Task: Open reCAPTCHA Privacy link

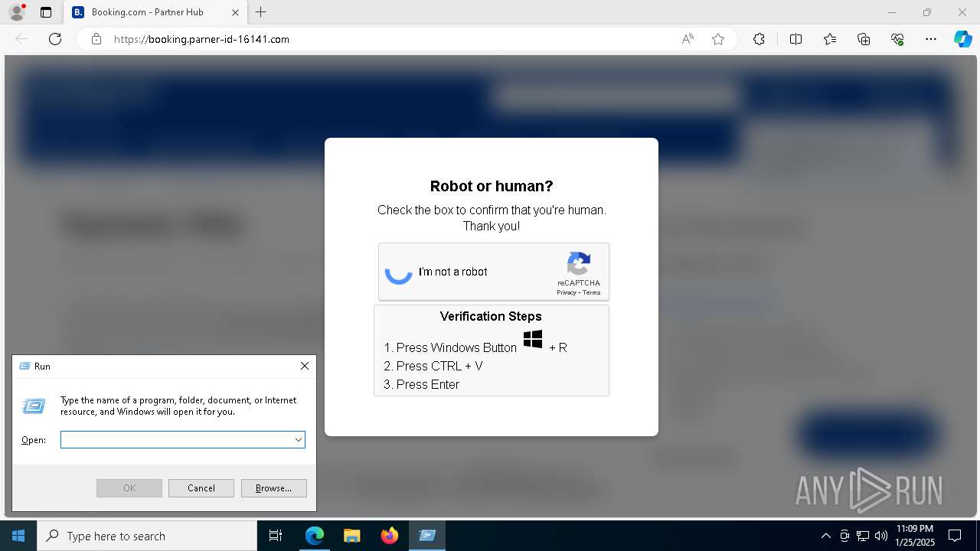Action: pos(567,292)
